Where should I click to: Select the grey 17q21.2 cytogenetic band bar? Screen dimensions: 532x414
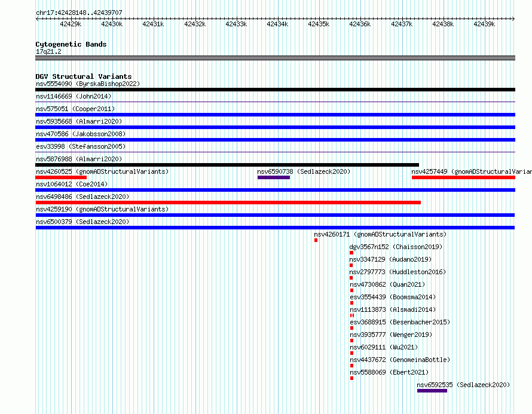pyautogui.click(x=275, y=58)
